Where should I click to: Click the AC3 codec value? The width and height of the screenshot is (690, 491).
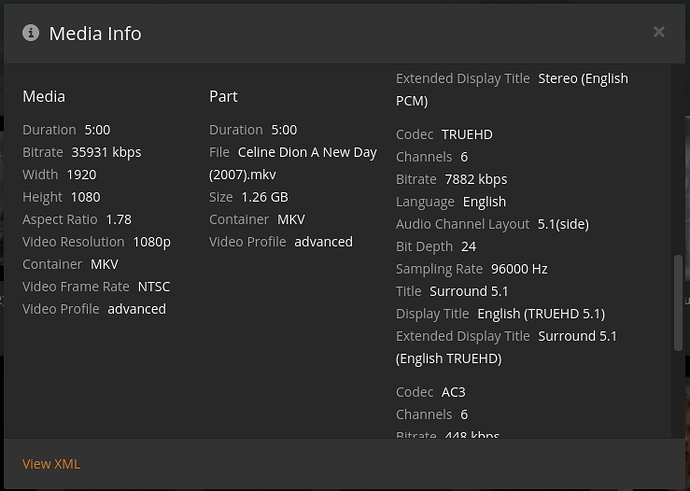(453, 392)
